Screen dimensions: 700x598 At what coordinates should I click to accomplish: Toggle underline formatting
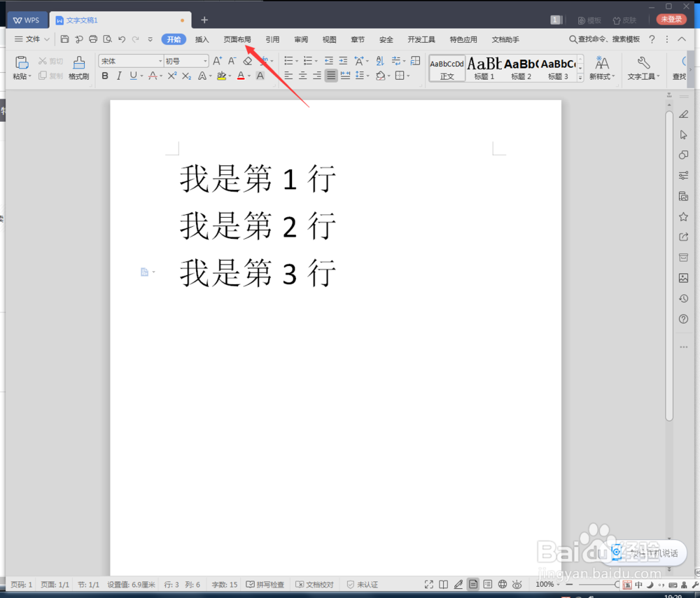point(133,76)
